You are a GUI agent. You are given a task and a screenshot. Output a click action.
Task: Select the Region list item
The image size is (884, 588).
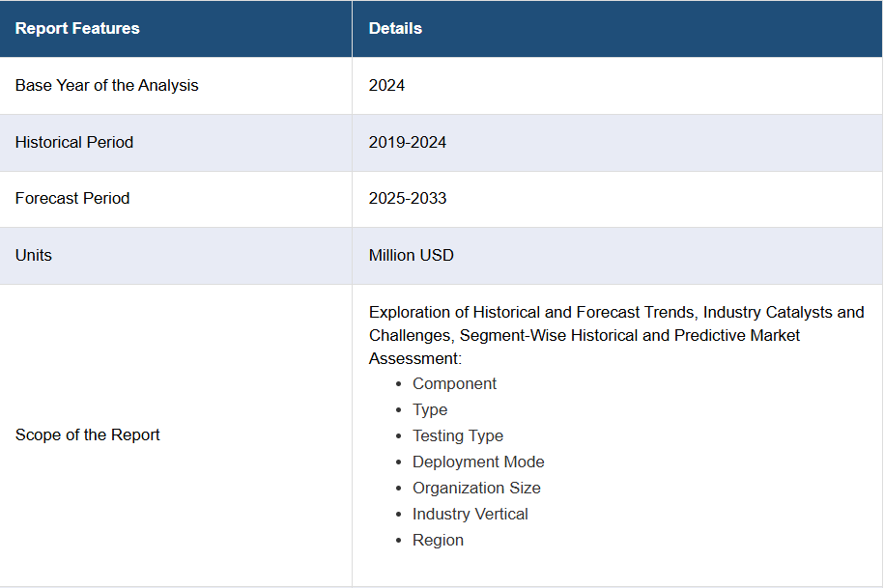coord(438,540)
